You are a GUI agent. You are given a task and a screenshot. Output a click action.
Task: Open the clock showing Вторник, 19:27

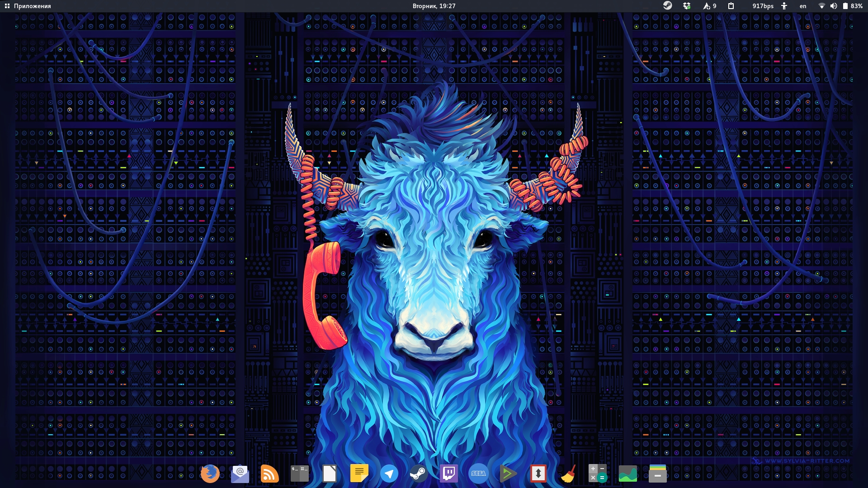(x=434, y=6)
